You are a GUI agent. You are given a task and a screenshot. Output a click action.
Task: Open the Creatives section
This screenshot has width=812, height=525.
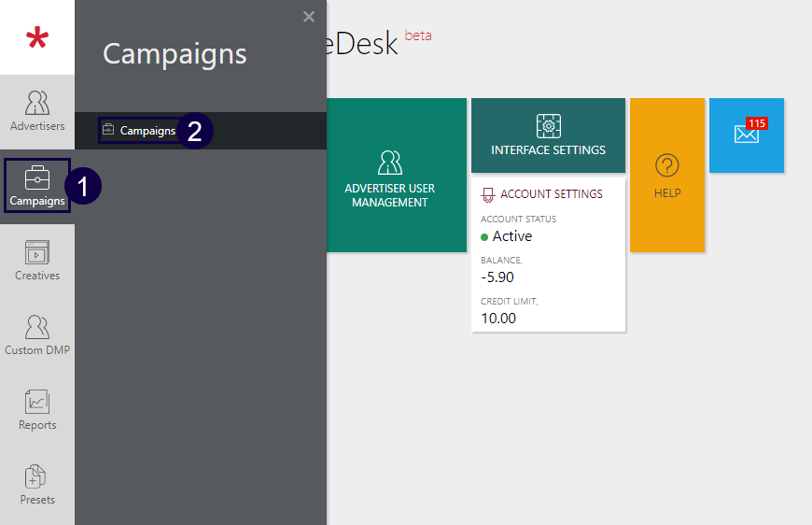37,261
